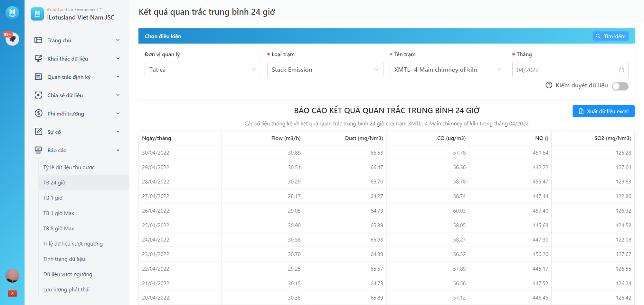The width and height of the screenshot is (644, 305).
Task: Click the iLotusLand round logo icon
Action: click(x=12, y=13)
